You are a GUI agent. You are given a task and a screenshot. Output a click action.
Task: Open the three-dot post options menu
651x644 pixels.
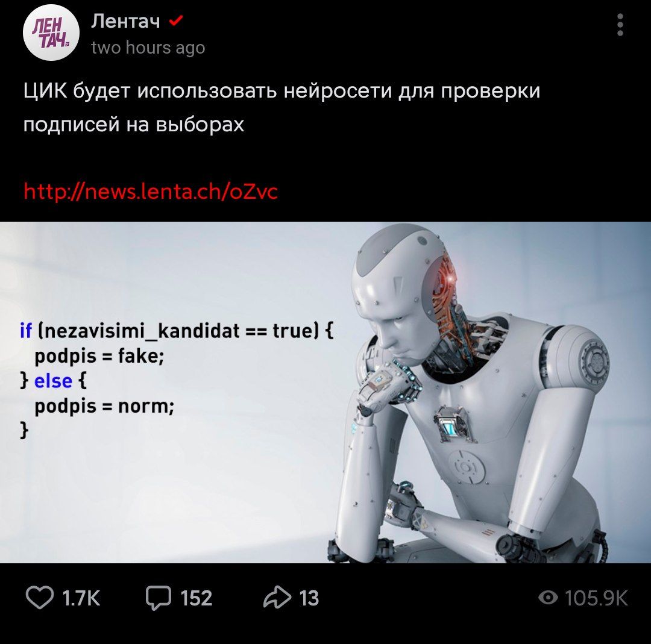pyautogui.click(x=620, y=25)
